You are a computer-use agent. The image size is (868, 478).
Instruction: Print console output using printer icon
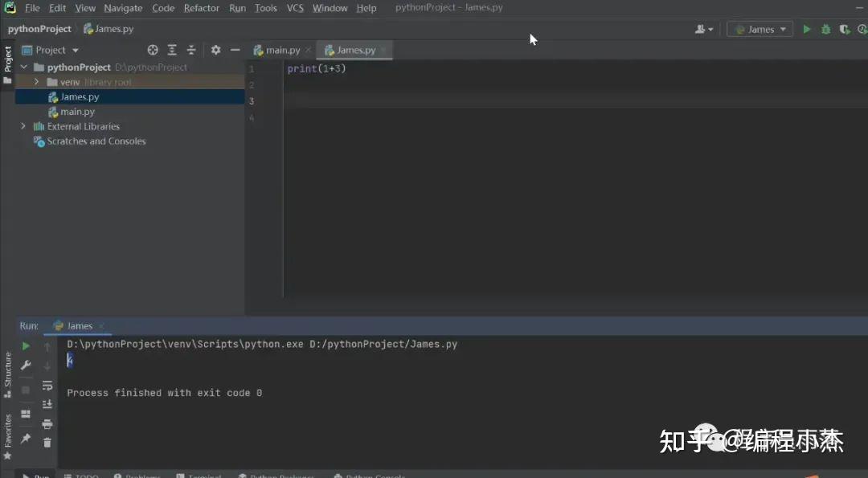[x=47, y=423]
